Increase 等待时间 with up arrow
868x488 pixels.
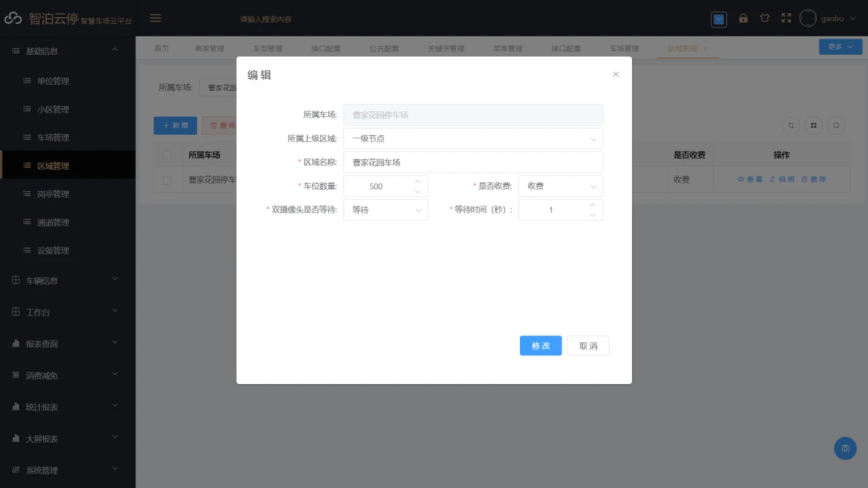[592, 205]
